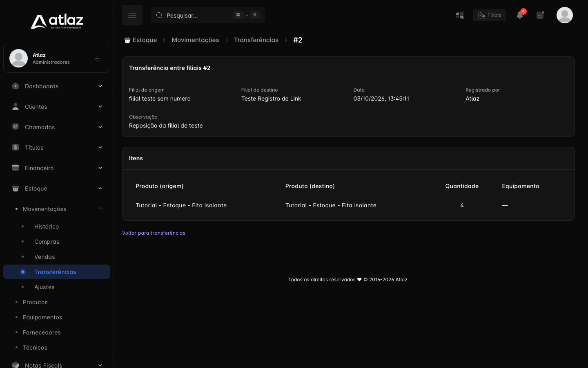Follow Voltar para transferências link
The width and height of the screenshot is (588, 368).
tap(154, 233)
